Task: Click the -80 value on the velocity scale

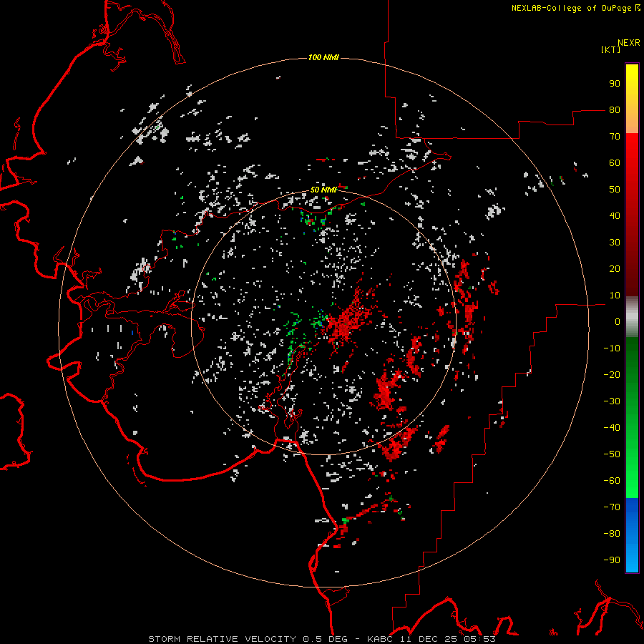Action: (612, 534)
